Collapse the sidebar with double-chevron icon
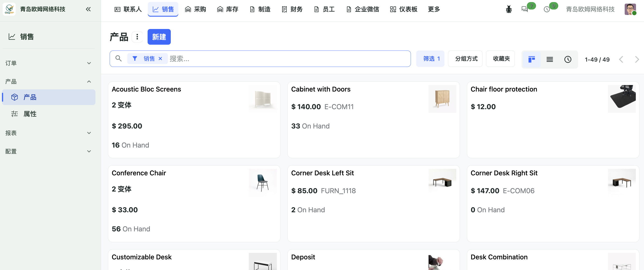This screenshot has height=270, width=644. 88,9
